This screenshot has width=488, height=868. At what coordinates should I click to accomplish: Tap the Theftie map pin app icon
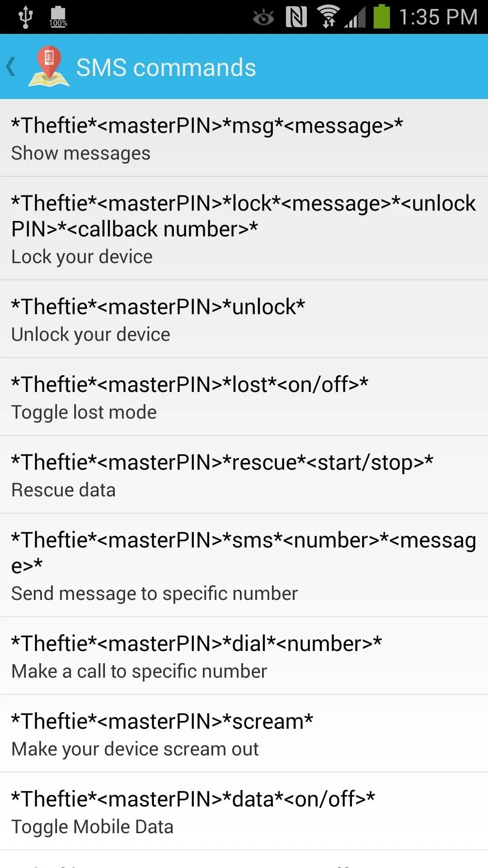pyautogui.click(x=49, y=66)
